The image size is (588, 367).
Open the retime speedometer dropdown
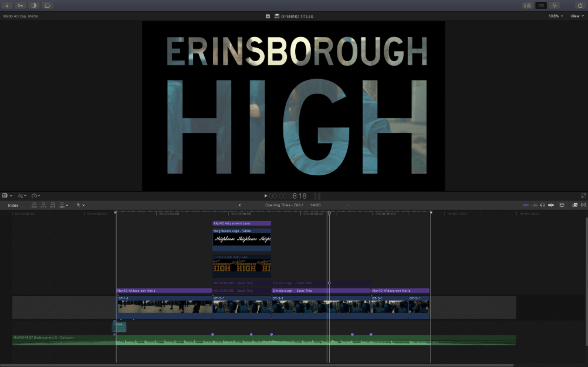coord(36,196)
